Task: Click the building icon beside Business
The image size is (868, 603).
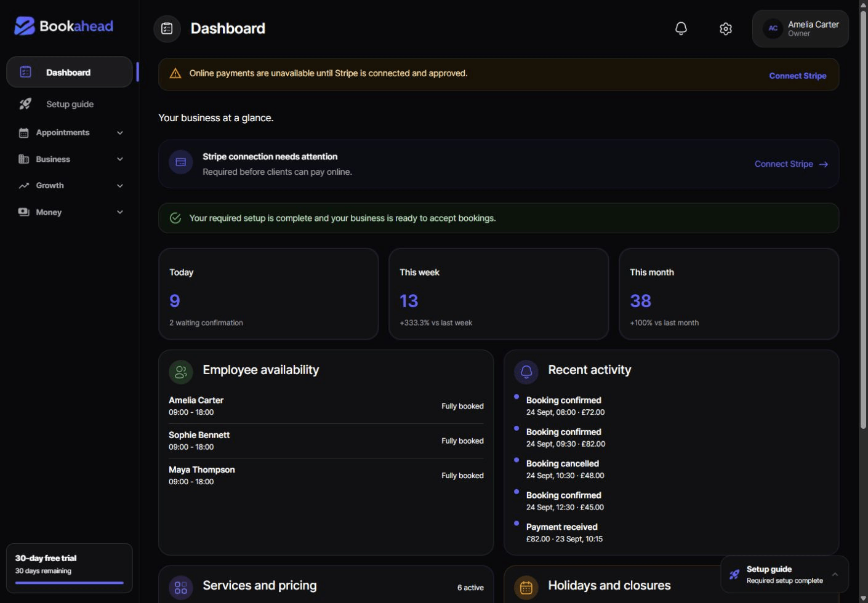Action: pyautogui.click(x=23, y=159)
